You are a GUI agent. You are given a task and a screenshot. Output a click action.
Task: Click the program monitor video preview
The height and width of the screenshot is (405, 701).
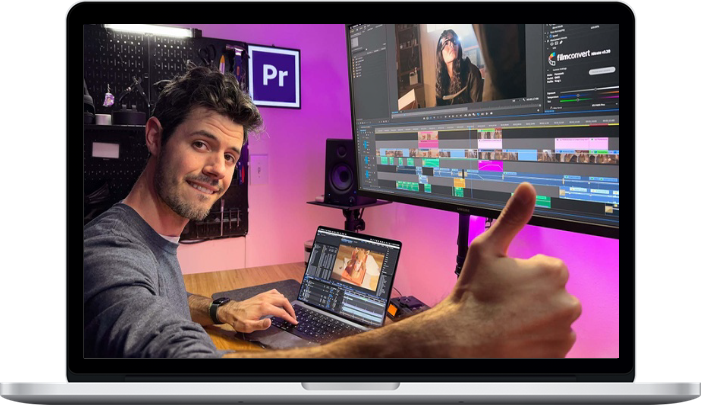[461, 65]
